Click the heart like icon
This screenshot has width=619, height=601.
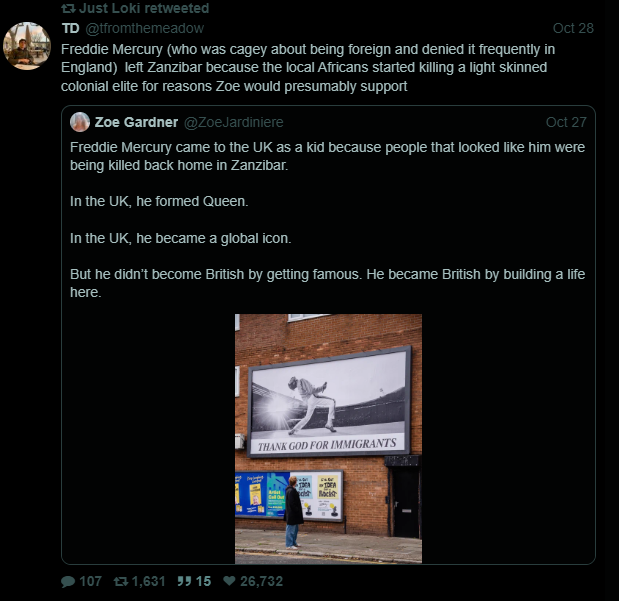click(229, 580)
